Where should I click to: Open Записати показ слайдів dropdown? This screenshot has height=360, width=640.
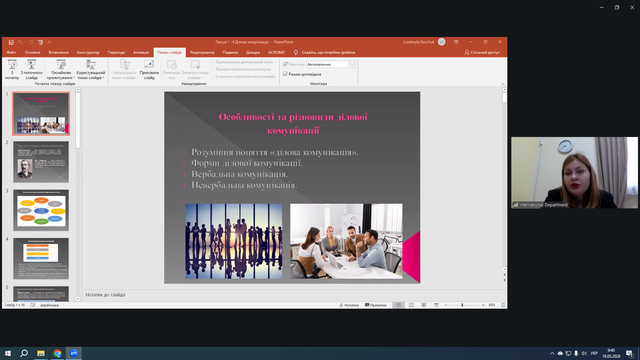[x=195, y=69]
